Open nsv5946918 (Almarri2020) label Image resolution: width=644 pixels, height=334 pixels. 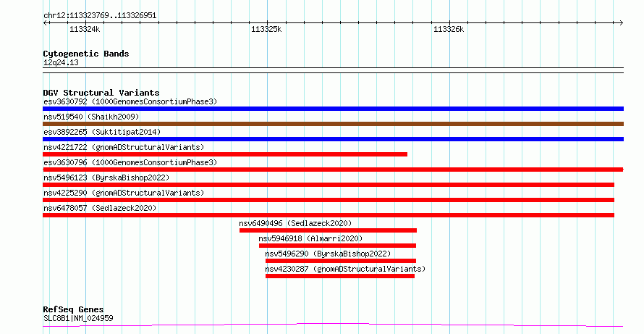pyautogui.click(x=310, y=238)
